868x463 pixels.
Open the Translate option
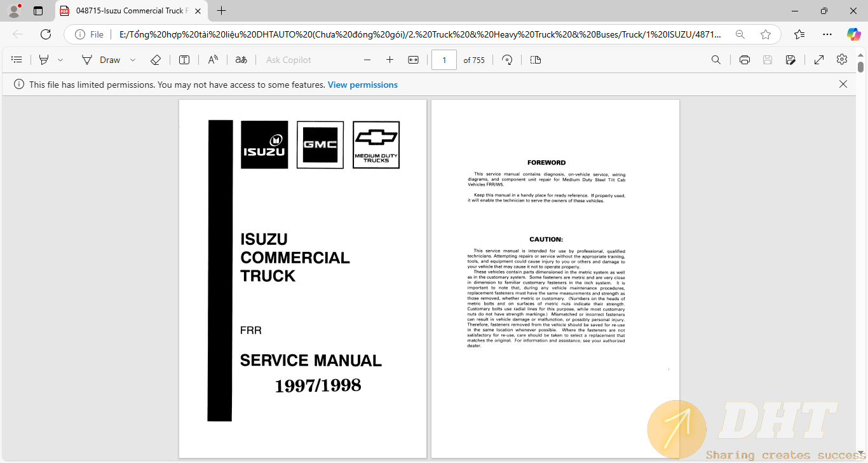tap(241, 60)
